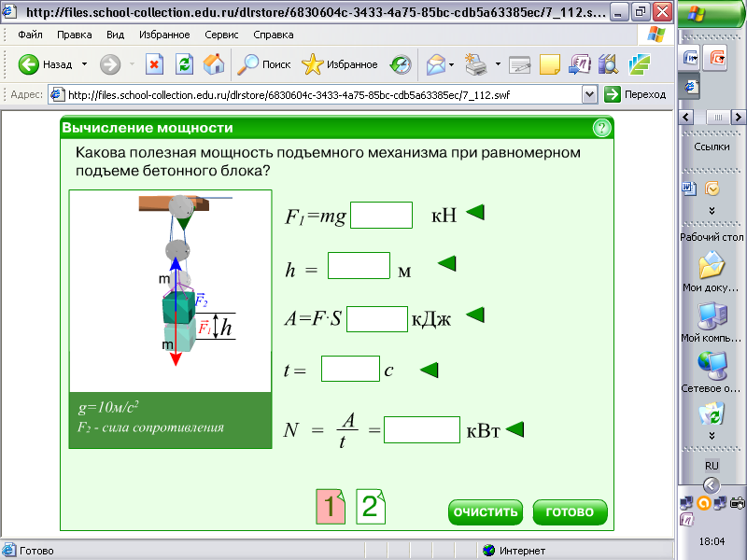Click green arrow next to t field

pos(429,370)
